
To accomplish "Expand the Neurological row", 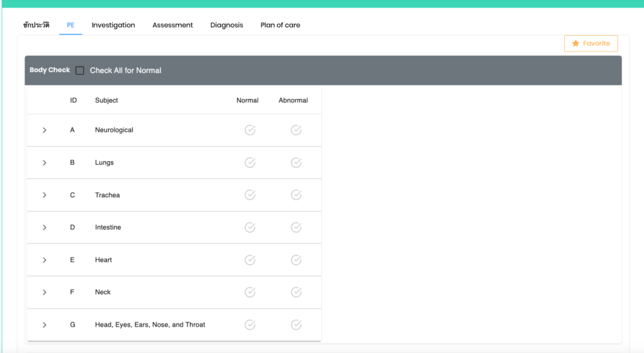I will (x=45, y=130).
